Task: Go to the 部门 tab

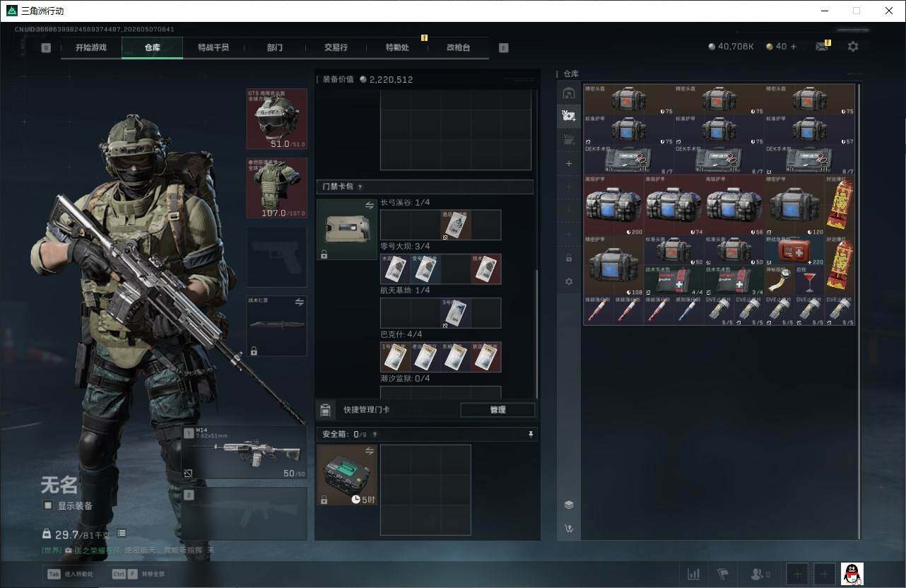Action: coord(275,48)
